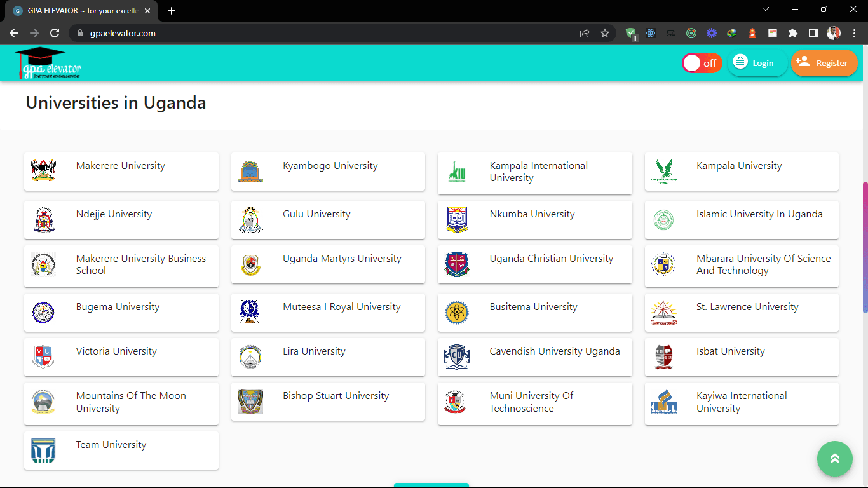Click the Kayiwa International University logo

664,402
